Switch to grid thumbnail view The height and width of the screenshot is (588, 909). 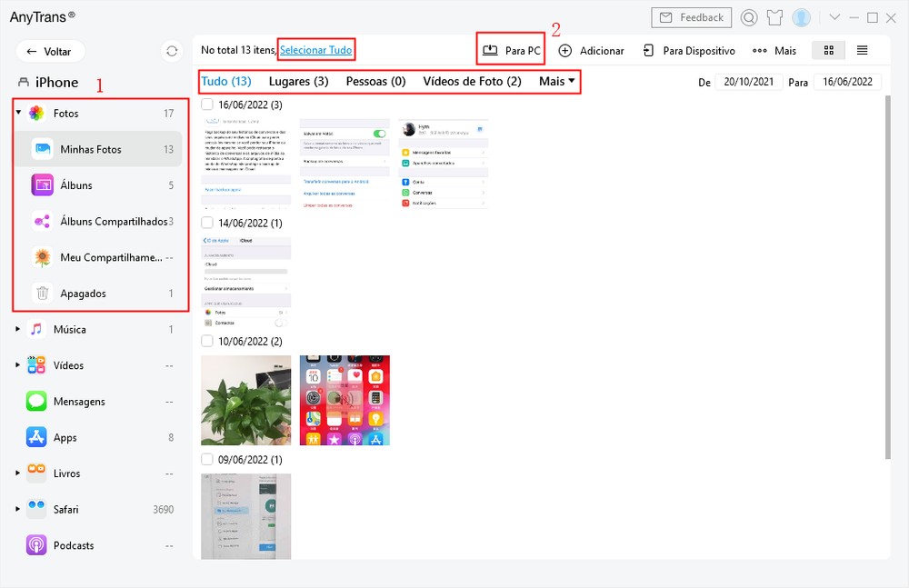click(828, 51)
